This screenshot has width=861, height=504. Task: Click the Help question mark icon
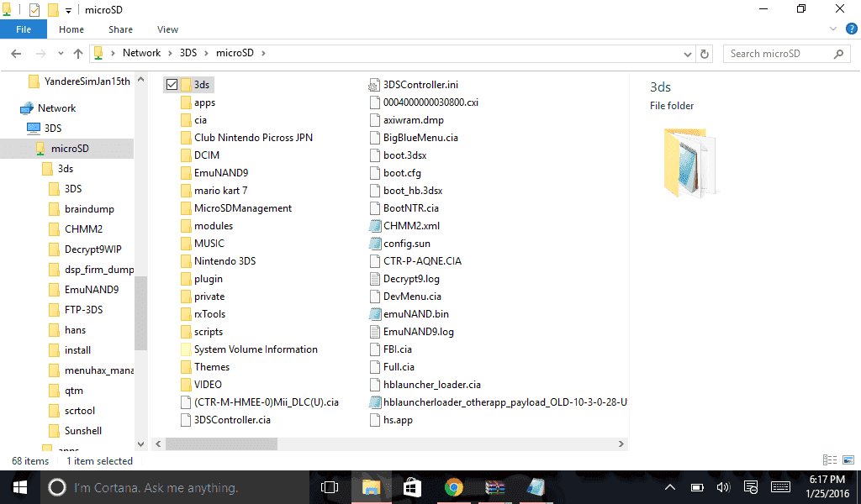pyautogui.click(x=852, y=29)
